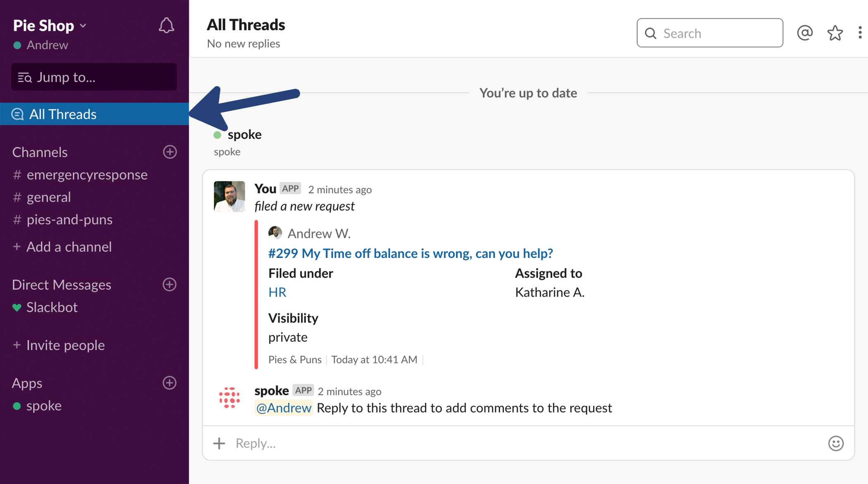Expand the Direct Messages add button
Image resolution: width=868 pixels, height=484 pixels.
(170, 285)
